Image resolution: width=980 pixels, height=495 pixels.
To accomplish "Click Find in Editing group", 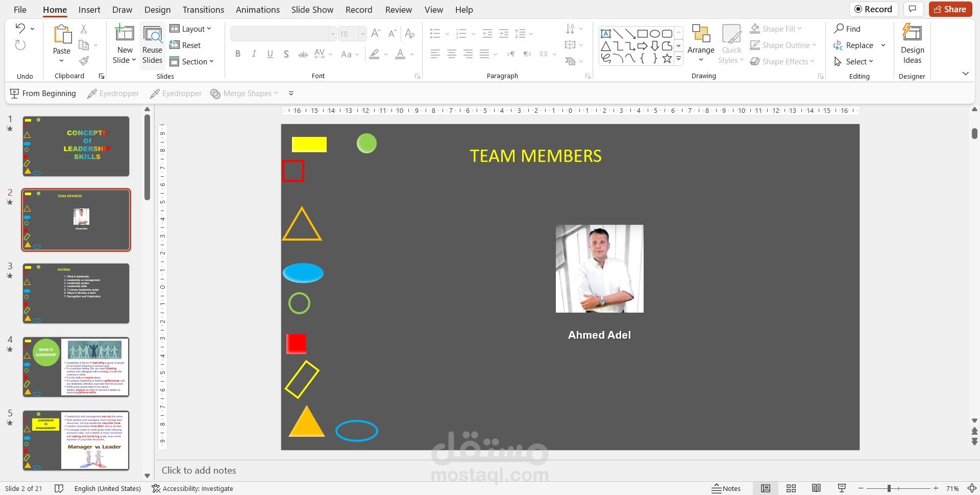I will coord(847,29).
